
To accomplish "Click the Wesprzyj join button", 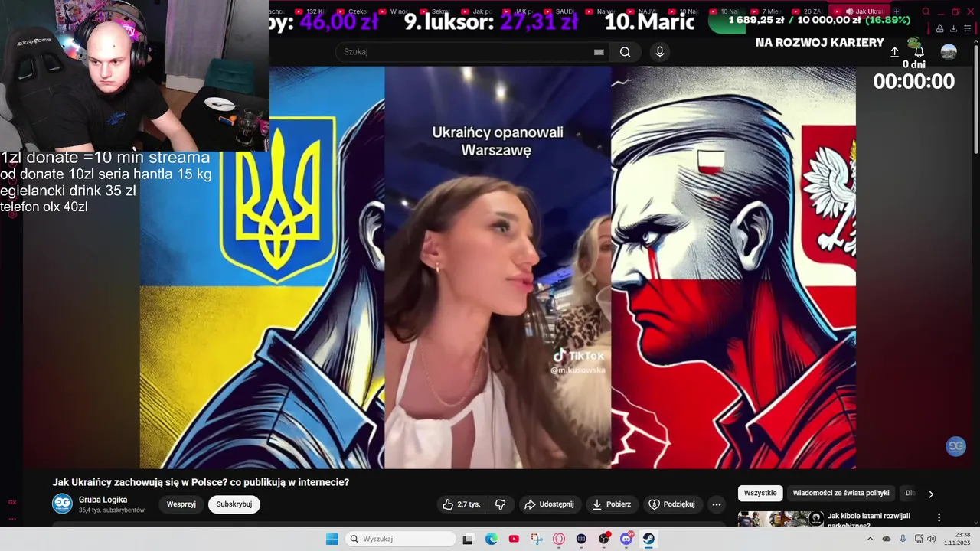I will 181,504.
